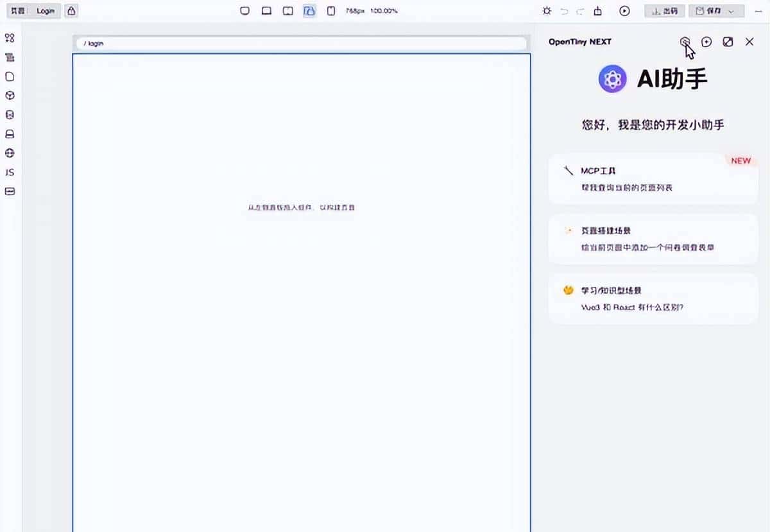This screenshot has height=532, width=770.
Task: Click the 出码 generate code button
Action: [x=664, y=11]
